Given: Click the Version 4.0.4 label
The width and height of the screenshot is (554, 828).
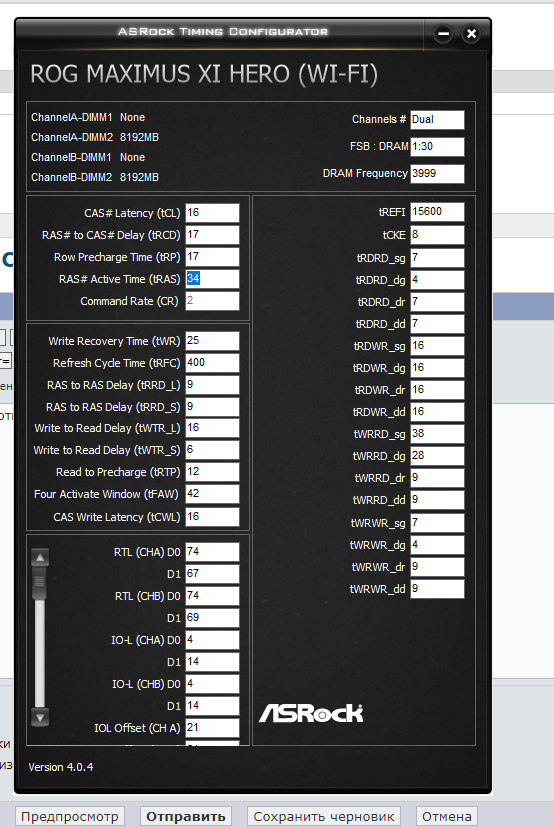Looking at the screenshot, I should pos(61,767).
